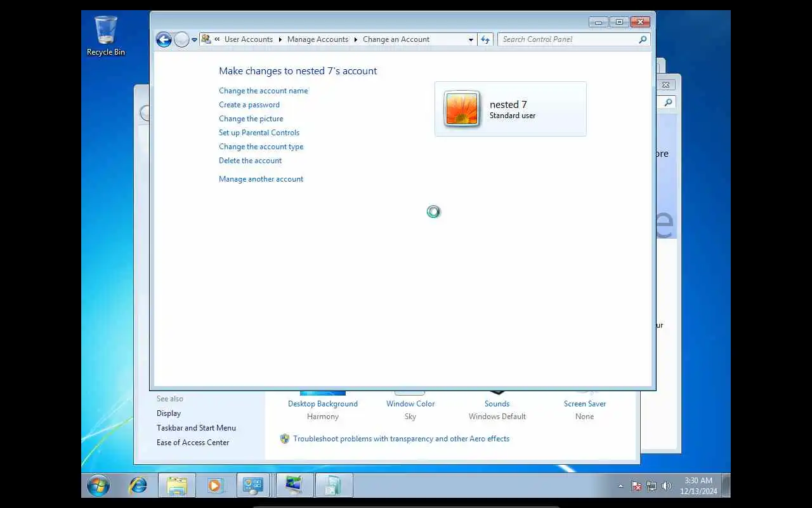The width and height of the screenshot is (812, 508).
Task: Open Change the picture link
Action: [251, 119]
